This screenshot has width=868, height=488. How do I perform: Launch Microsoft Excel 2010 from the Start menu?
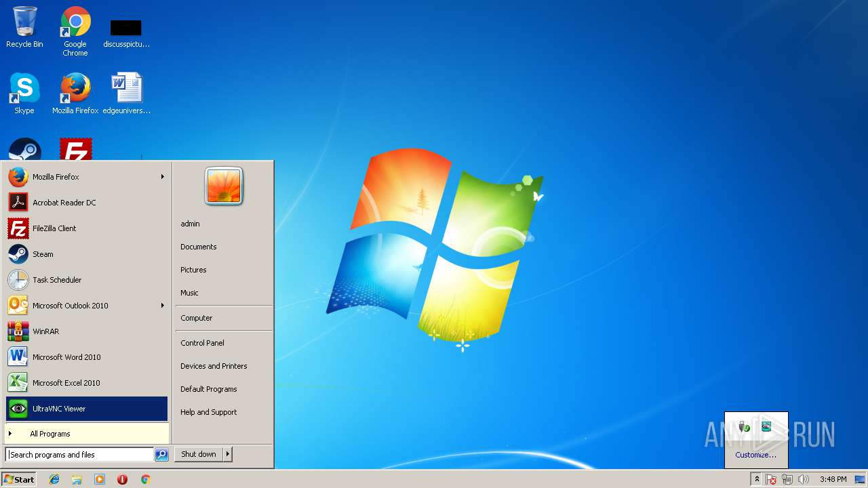(87, 383)
